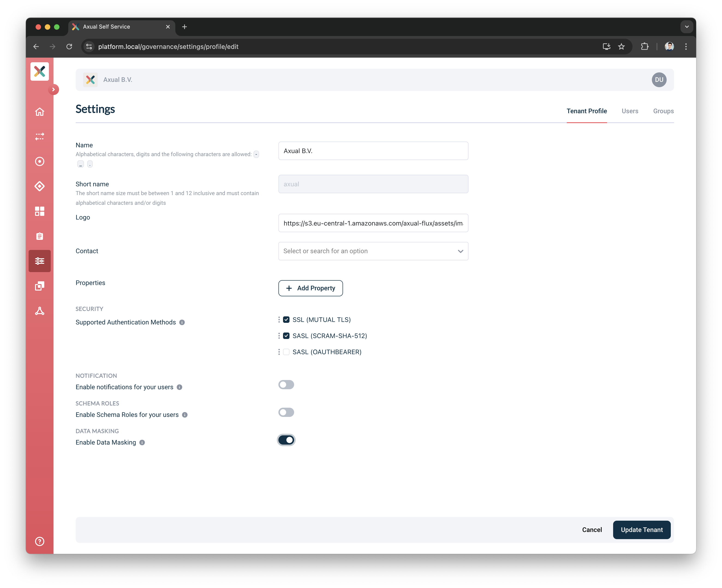This screenshot has width=722, height=588.
Task: Enable Schema Roles toggle
Action: (x=286, y=413)
